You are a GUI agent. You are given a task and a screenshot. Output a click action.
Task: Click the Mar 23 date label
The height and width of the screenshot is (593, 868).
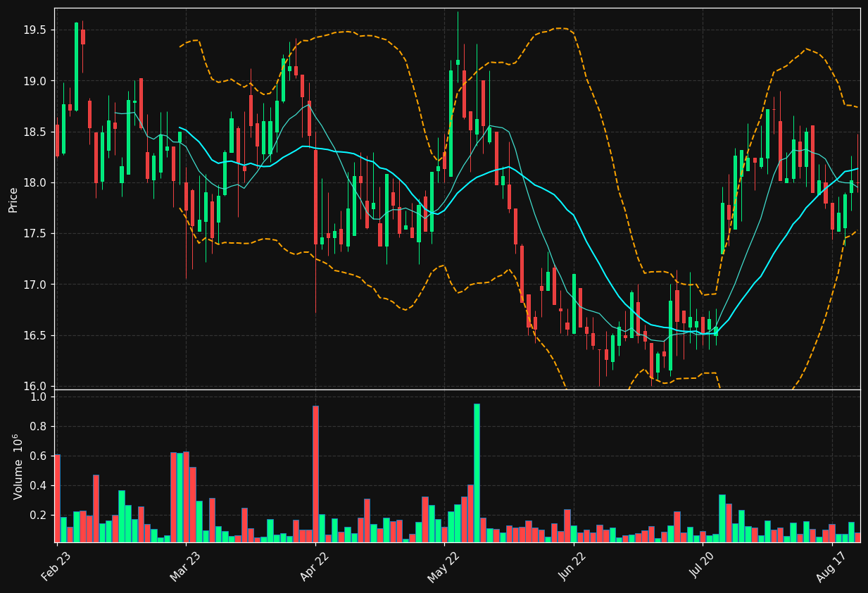point(184,567)
